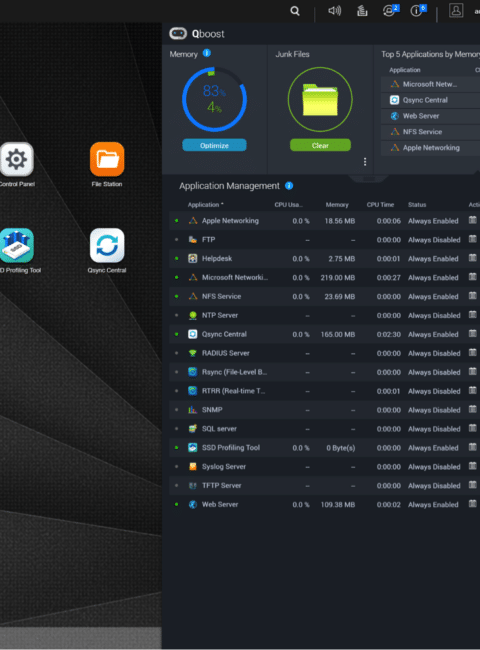Select Qsync Central in Top 5 list
Image resolution: width=480 pixels, height=650 pixels.
430,100
